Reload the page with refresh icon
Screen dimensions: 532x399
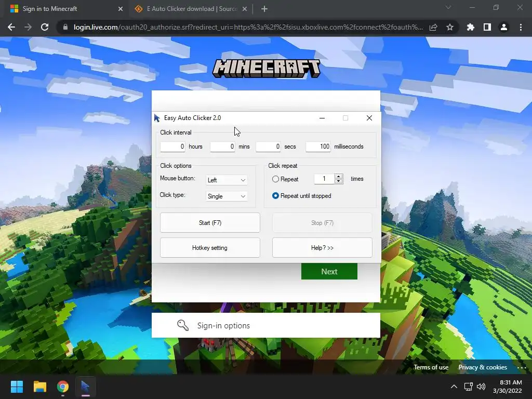point(45,27)
